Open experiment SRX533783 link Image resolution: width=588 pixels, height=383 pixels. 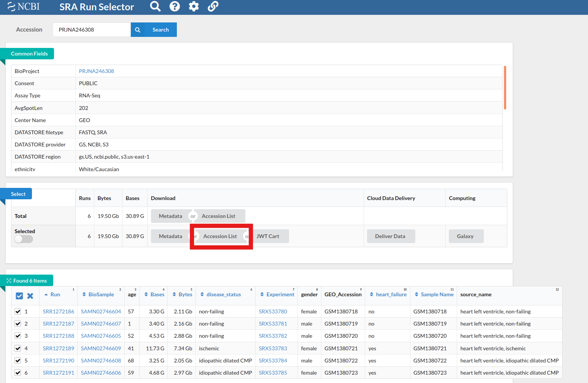(273, 348)
